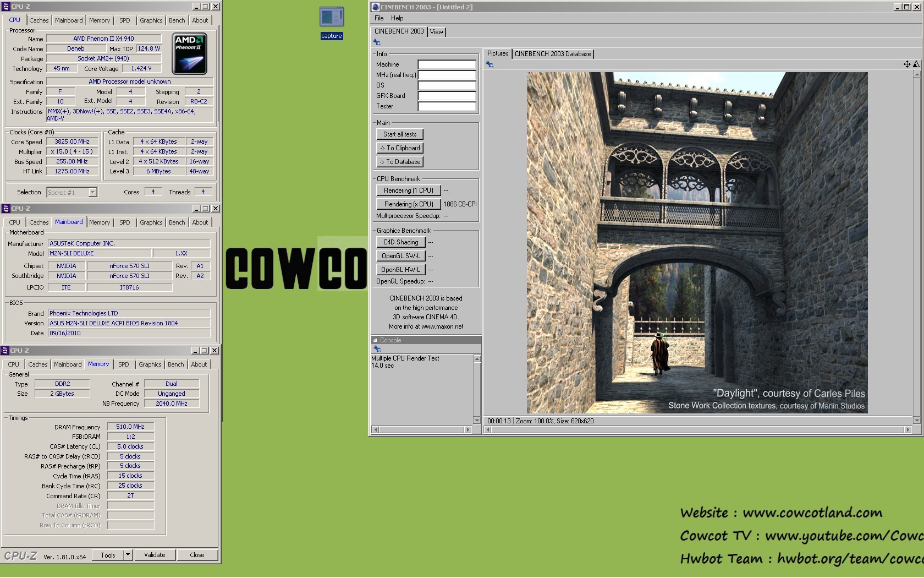Click the Console collapse square icon
This screenshot has width=924, height=578.
375,340
